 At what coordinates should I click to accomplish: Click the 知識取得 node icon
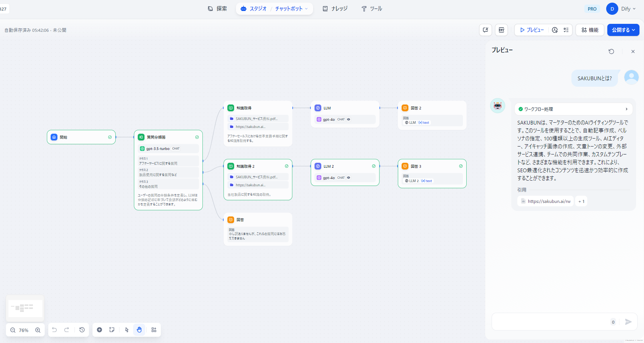231,108
